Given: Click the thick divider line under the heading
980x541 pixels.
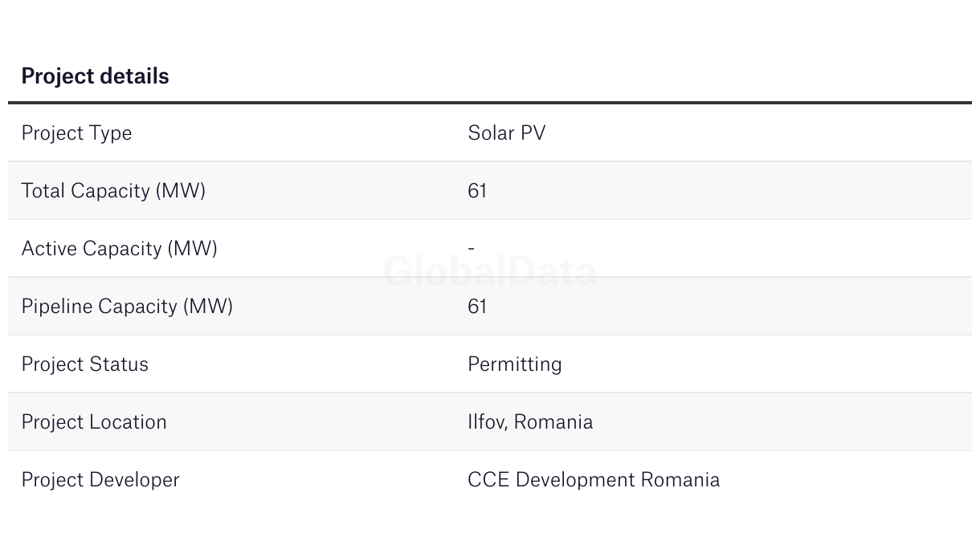Looking at the screenshot, I should tap(490, 103).
